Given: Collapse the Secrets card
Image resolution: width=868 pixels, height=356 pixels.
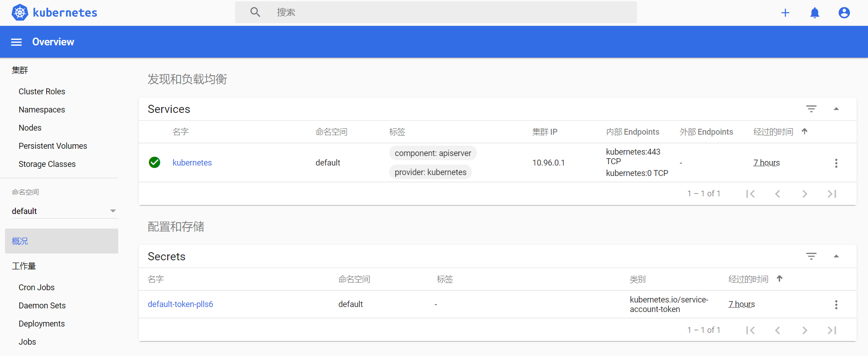Looking at the screenshot, I should coord(836,256).
